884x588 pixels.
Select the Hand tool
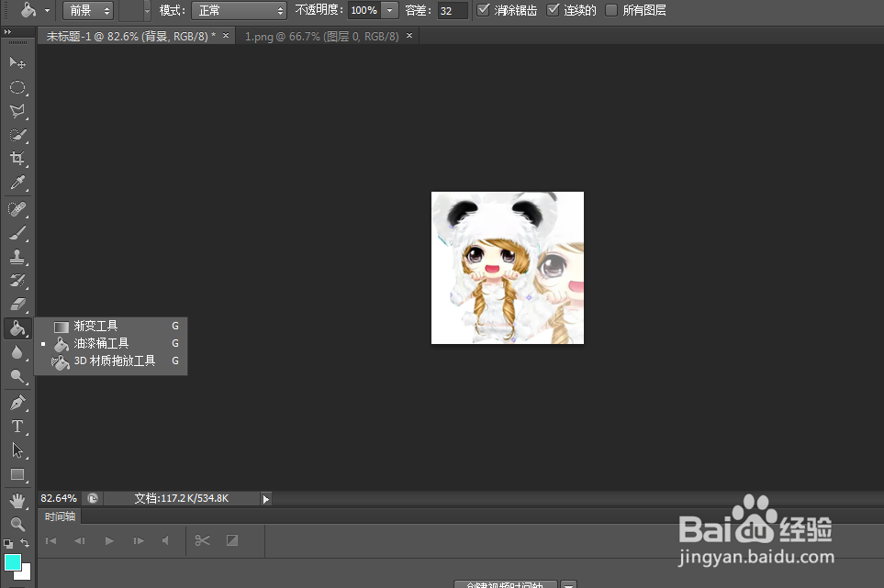click(x=17, y=501)
